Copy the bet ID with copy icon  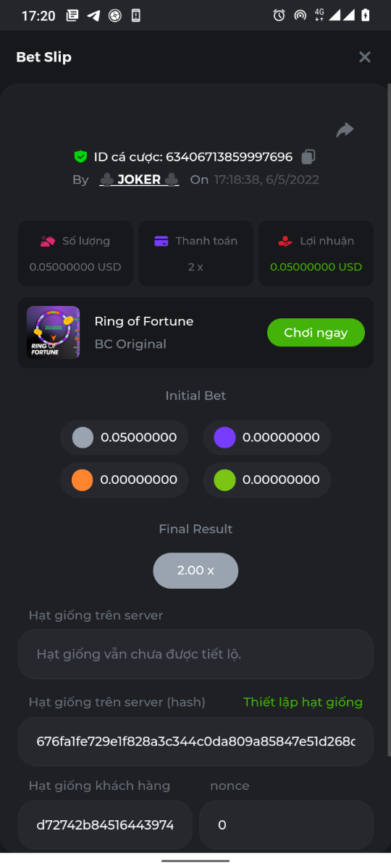click(x=308, y=156)
